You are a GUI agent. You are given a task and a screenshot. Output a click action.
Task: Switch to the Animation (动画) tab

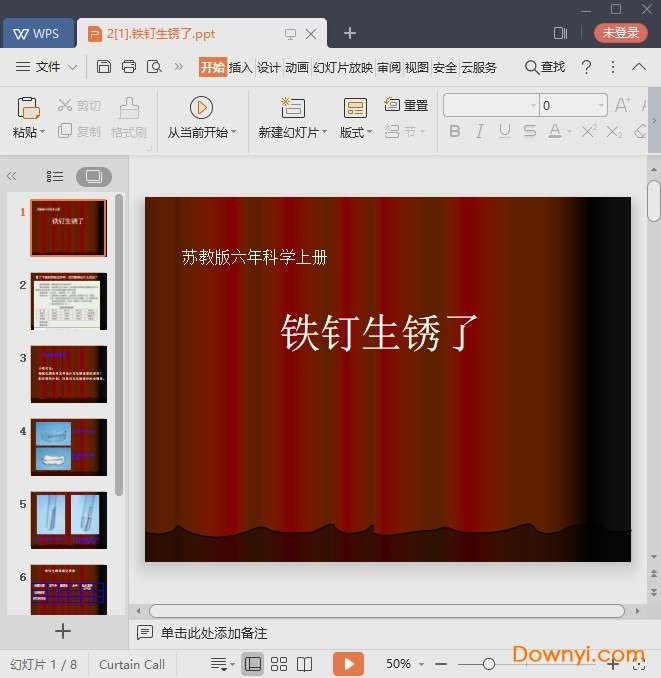point(297,67)
